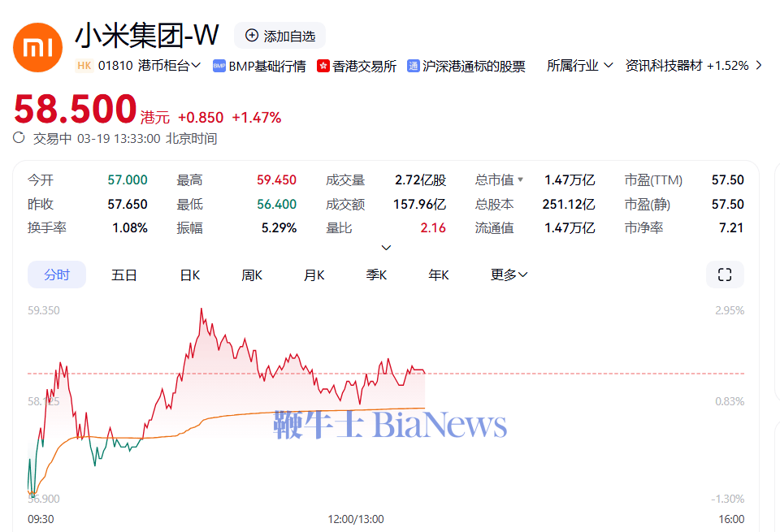Click the 0.83% chart axis label

(x=730, y=401)
